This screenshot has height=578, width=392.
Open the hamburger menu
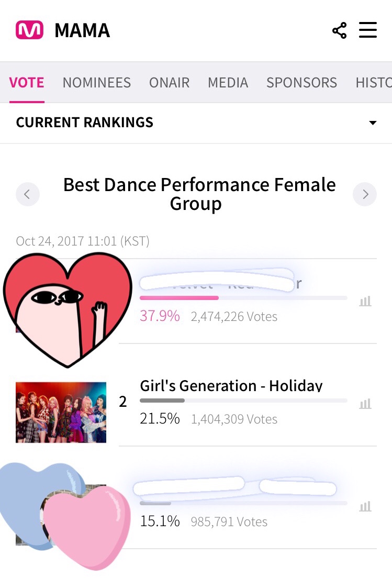[368, 30]
